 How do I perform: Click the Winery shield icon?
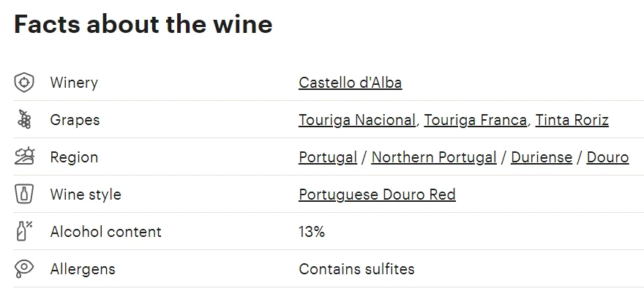pos(24,83)
